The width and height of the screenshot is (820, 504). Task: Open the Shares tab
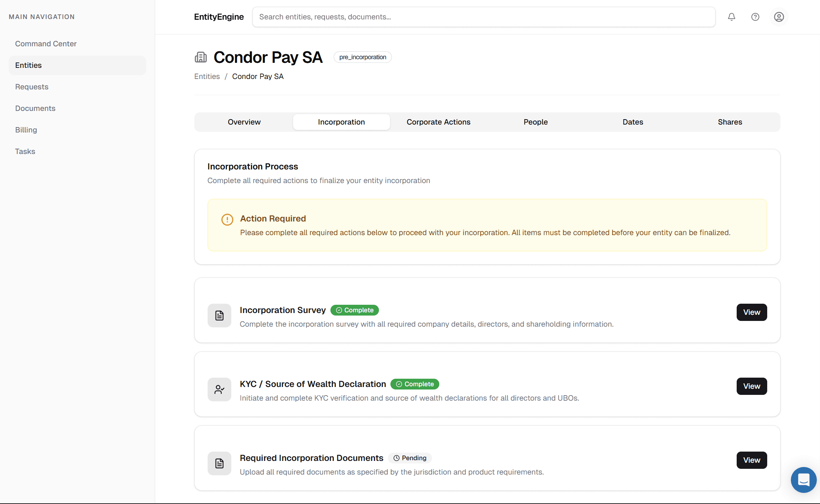pos(730,122)
